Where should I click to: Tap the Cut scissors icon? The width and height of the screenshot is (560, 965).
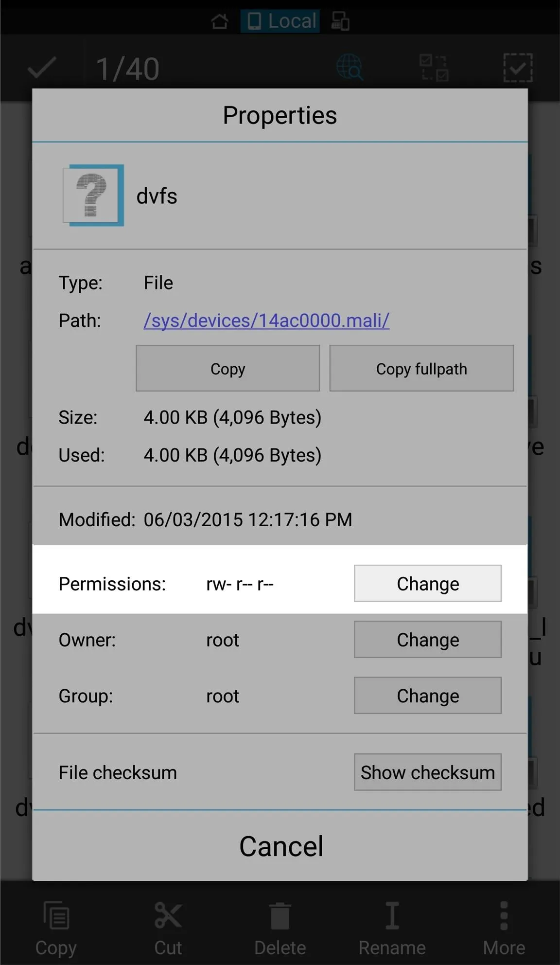pyautogui.click(x=168, y=929)
